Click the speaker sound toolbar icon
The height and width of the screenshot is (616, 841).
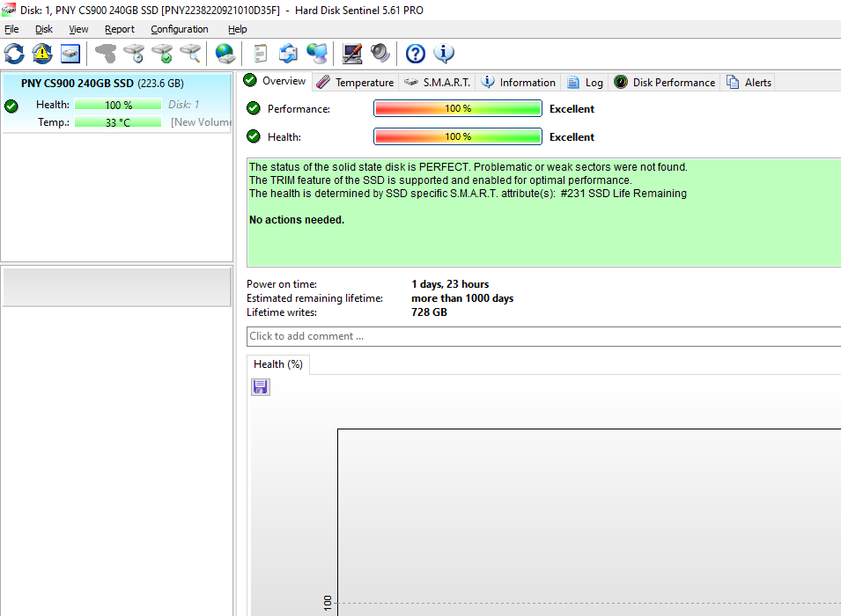tap(380, 54)
